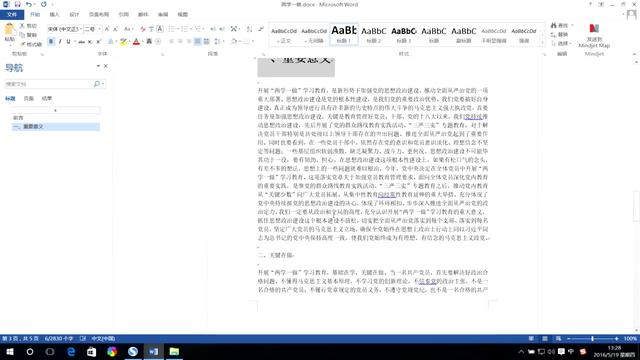This screenshot has width=640, height=360.
Task: Open the font name combo box
Action: [x=64, y=29]
